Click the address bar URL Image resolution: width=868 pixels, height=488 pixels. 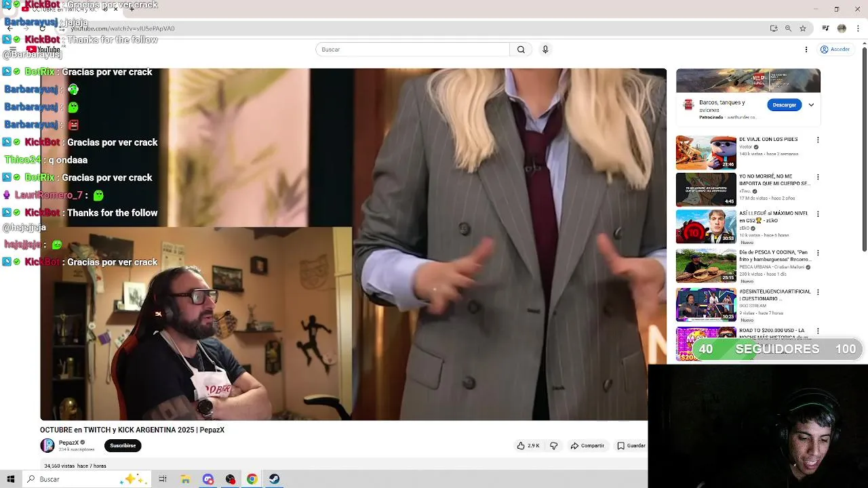[x=123, y=28]
